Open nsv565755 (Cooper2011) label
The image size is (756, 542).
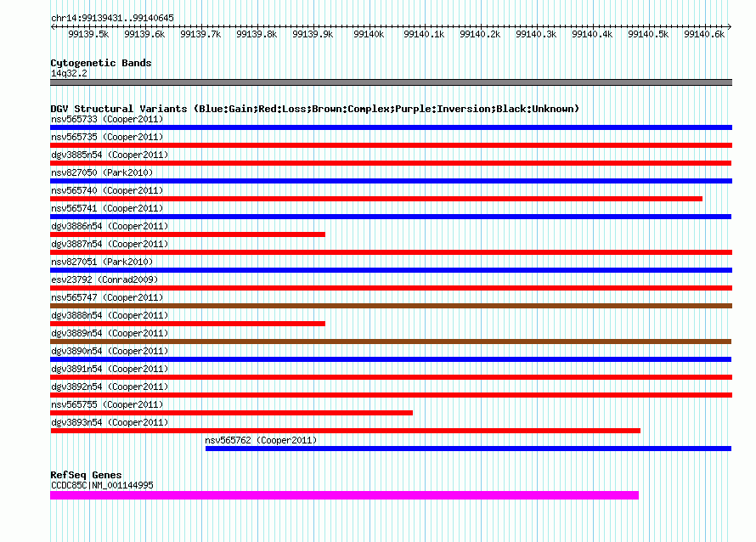point(107,404)
